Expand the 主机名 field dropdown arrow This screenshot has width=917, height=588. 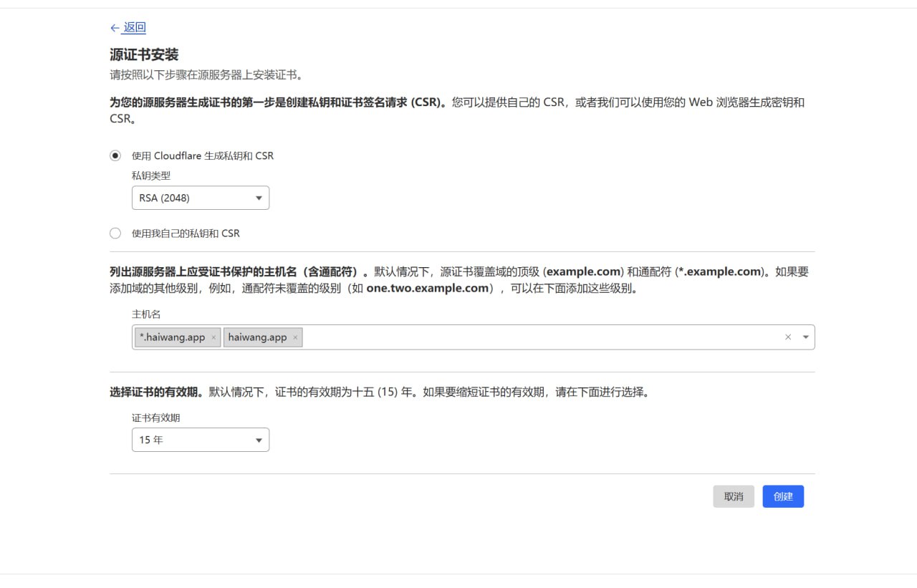click(806, 337)
